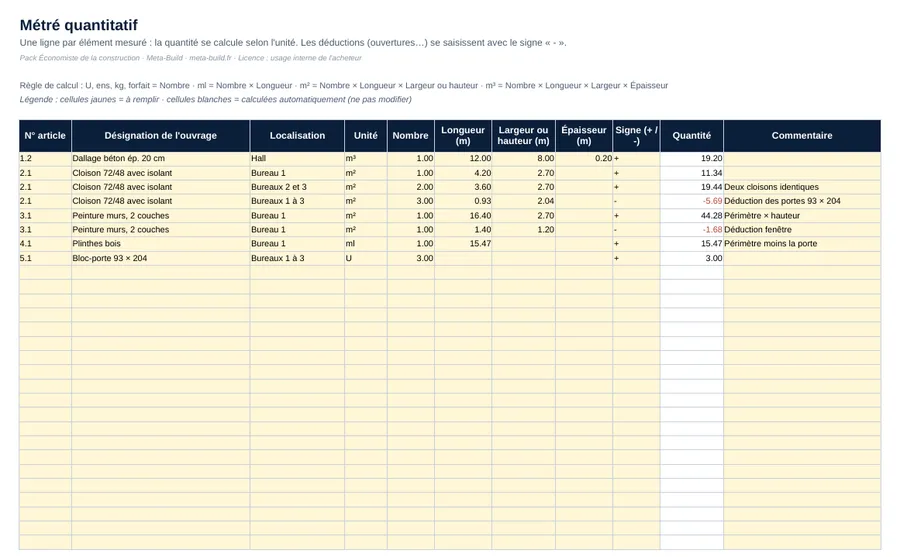Click the "Unité" column header
900x557 pixels.
point(366,136)
